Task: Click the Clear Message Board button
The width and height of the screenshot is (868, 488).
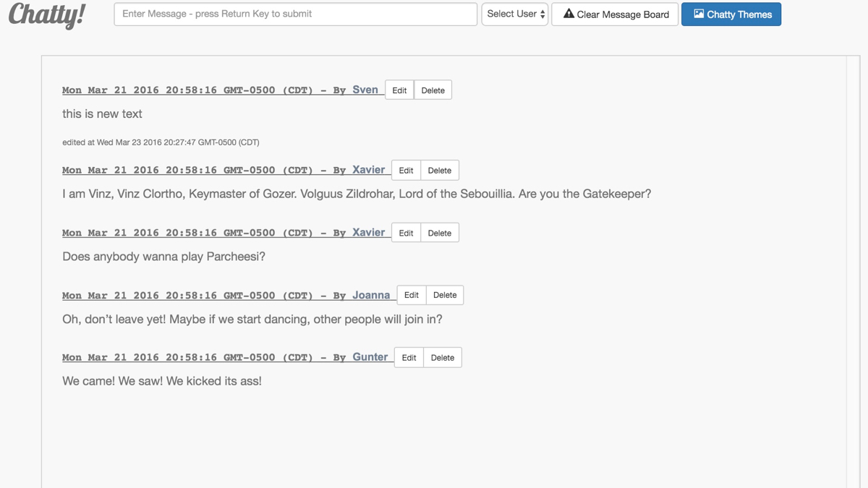Action: 615,14
